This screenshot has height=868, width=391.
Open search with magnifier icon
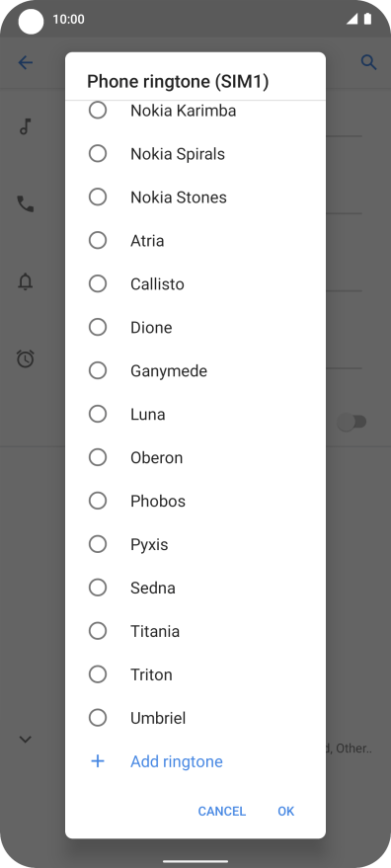point(369,62)
